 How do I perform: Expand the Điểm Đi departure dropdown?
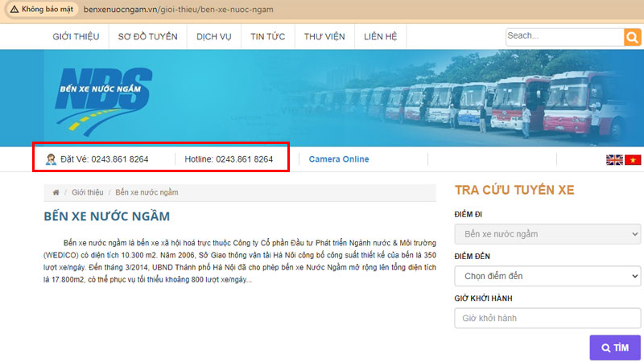pyautogui.click(x=547, y=234)
